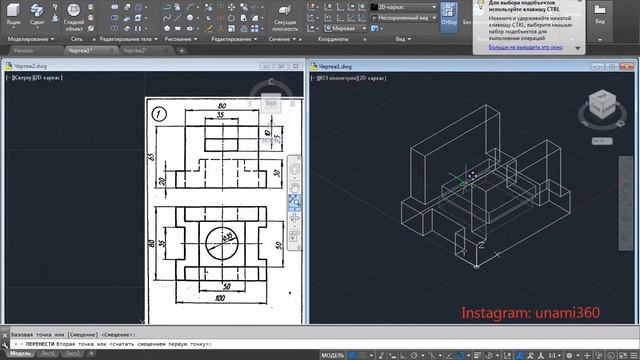The width and height of the screenshot is (640, 360).
Task: Click the Zoom Extents navigation bar button
Action: point(294,200)
